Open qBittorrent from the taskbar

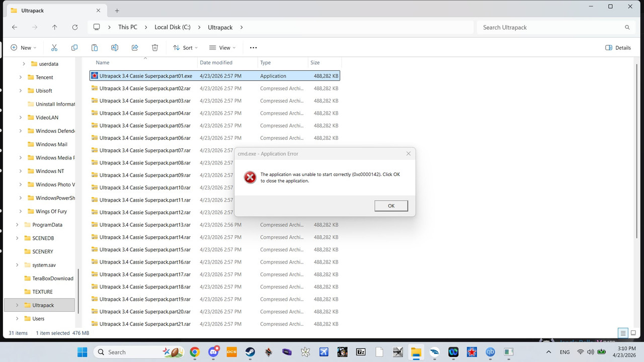(490, 352)
